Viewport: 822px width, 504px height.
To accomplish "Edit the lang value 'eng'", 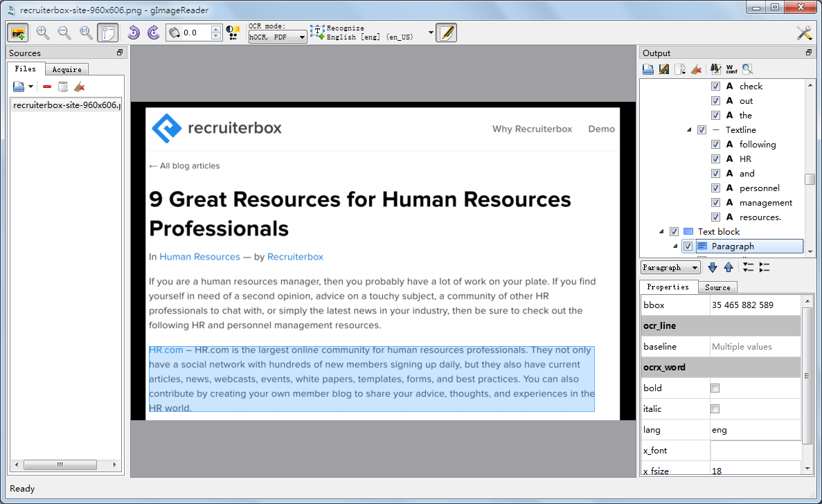I will [755, 430].
